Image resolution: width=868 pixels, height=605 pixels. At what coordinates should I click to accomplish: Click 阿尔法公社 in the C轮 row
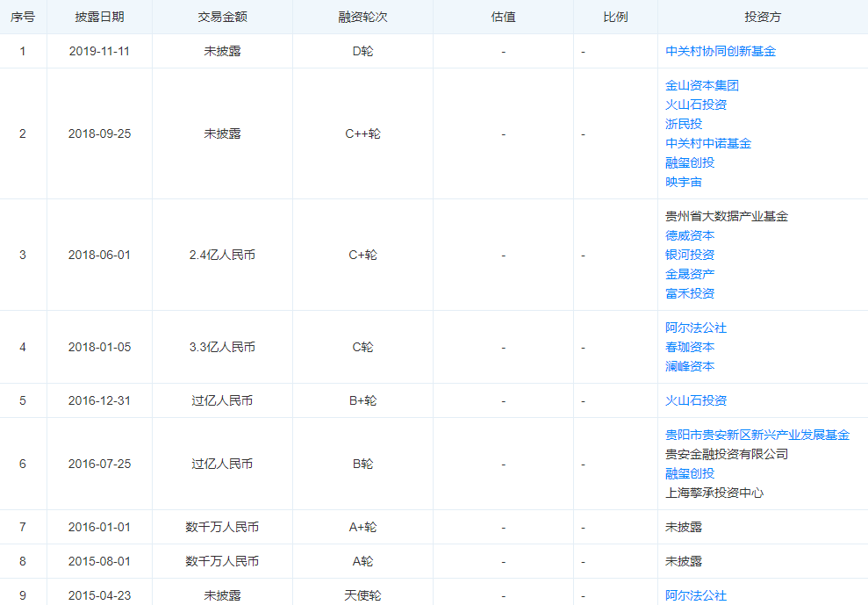(696, 328)
